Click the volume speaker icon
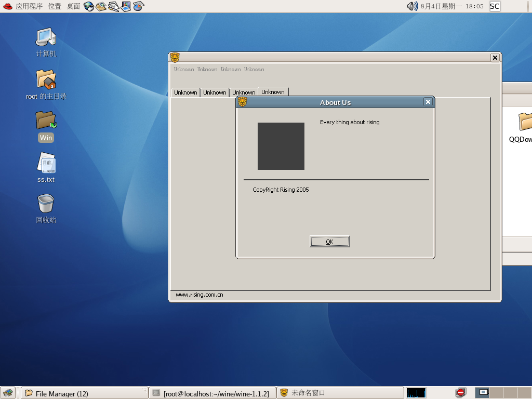The image size is (532, 399). pos(412,6)
